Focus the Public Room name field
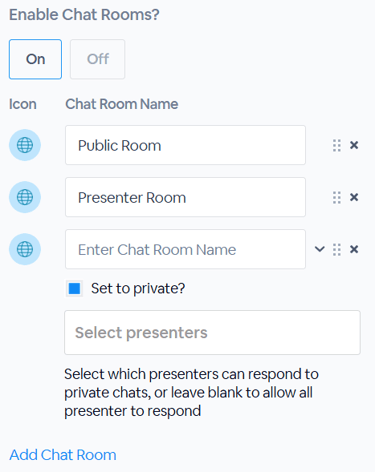 pos(185,145)
